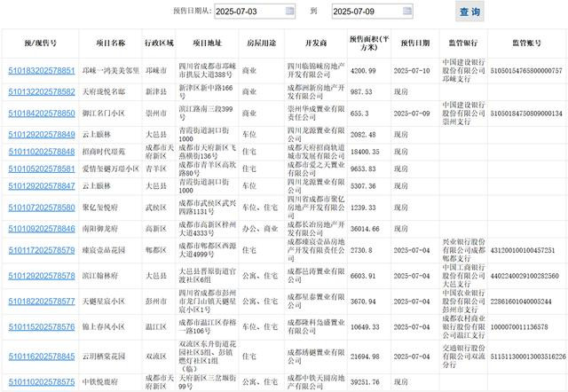Open presale number 510105202578581
The image size is (568, 392).
coord(42,169)
